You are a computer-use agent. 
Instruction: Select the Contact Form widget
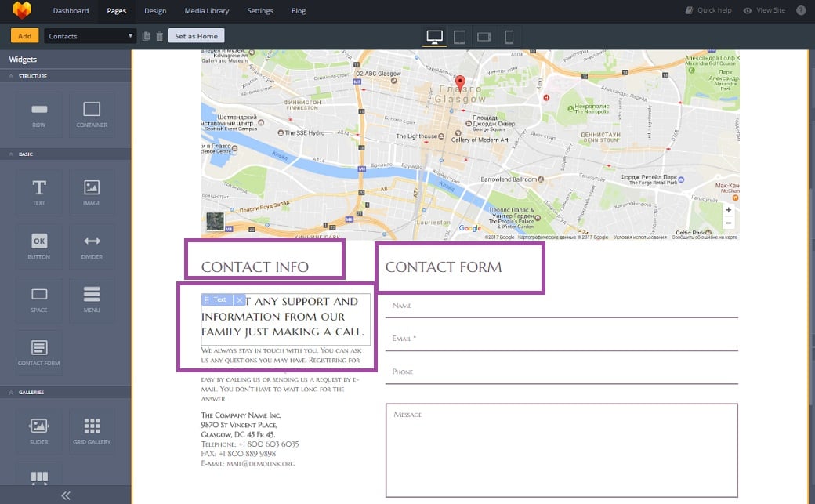tap(38, 352)
